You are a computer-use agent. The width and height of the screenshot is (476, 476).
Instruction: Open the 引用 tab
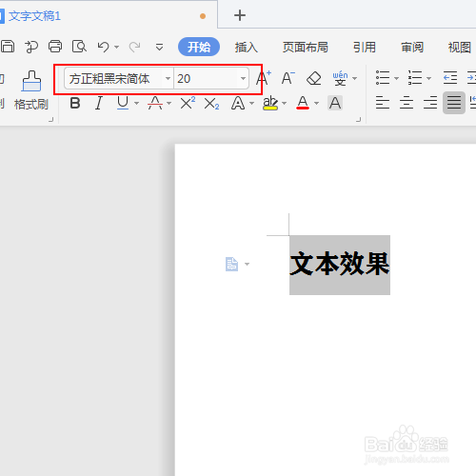tap(365, 48)
